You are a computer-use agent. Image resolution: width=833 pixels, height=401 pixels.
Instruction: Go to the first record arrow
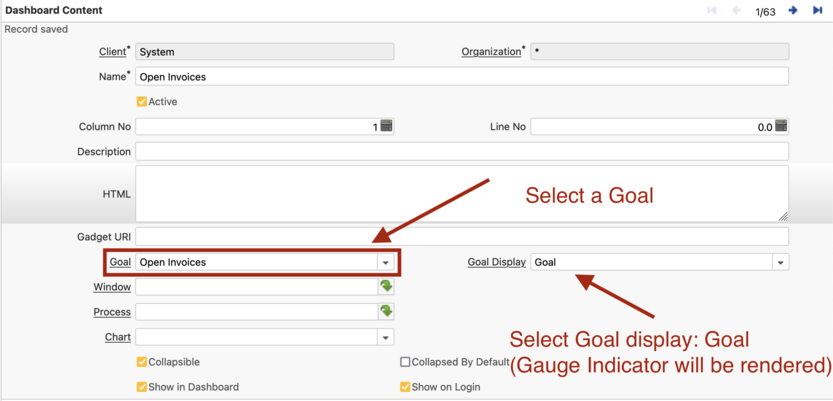712,11
